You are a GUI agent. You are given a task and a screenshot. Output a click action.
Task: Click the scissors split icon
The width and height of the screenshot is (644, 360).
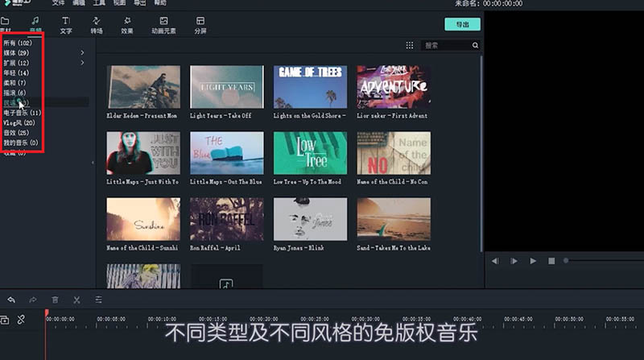pyautogui.click(x=76, y=300)
